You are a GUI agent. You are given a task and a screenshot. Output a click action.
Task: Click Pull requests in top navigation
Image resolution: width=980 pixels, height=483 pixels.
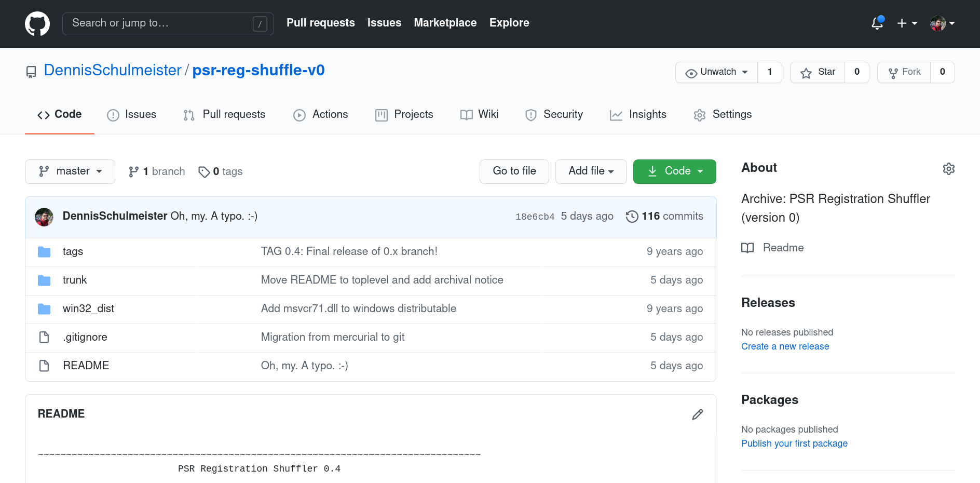point(321,23)
